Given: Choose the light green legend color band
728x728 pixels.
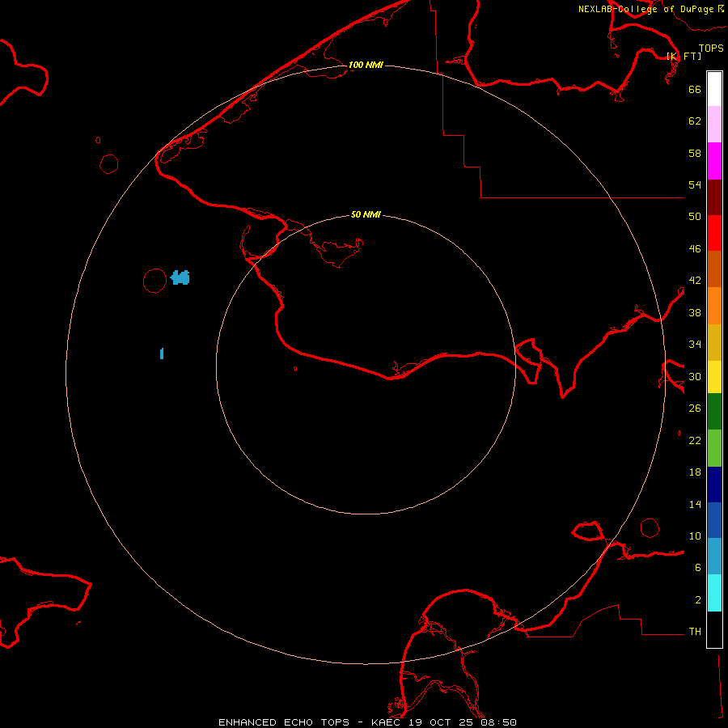Looking at the screenshot, I should tap(714, 448).
